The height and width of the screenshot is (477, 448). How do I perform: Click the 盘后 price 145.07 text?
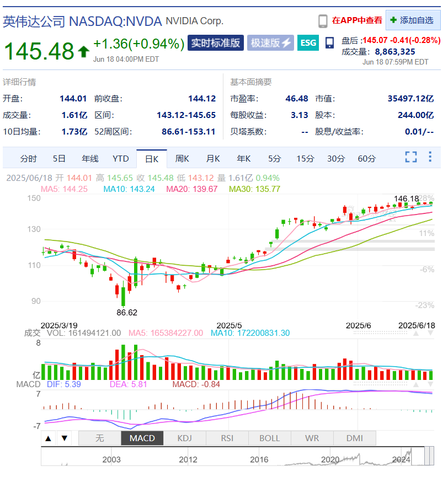(x=375, y=40)
